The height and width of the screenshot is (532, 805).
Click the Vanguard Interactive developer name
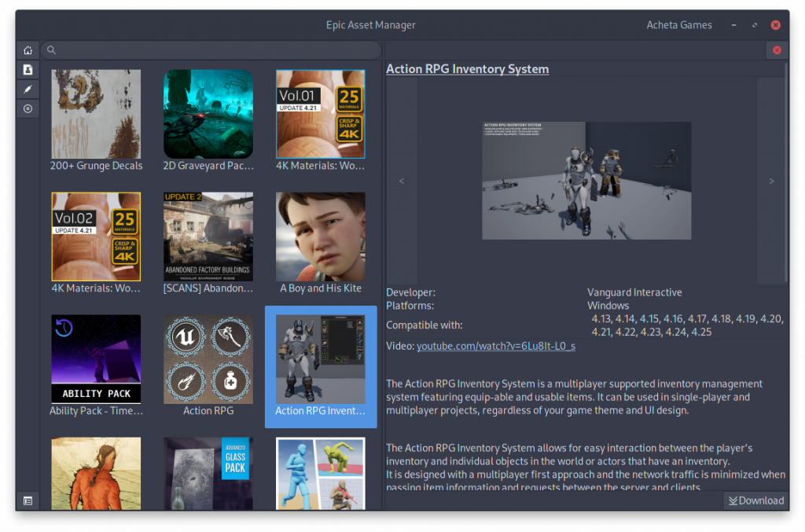634,292
